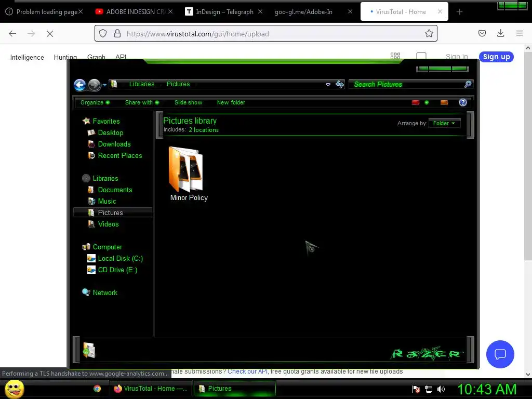Click the Explorer refresh button

pos(340,84)
